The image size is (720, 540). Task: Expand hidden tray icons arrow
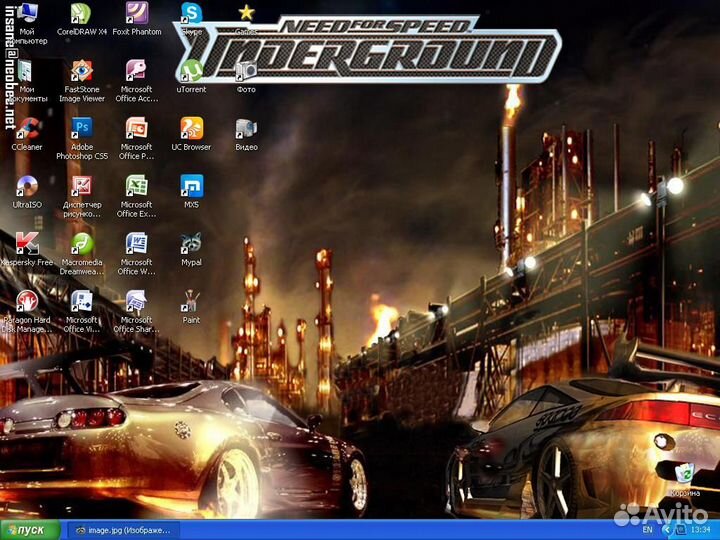666,530
